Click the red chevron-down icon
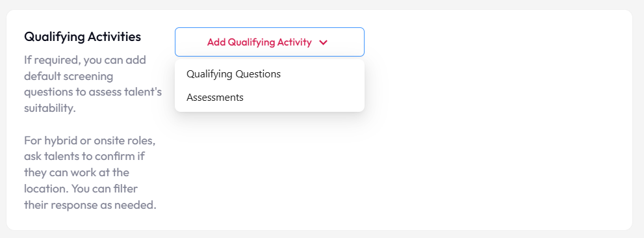Image resolution: width=644 pixels, height=238 pixels. pos(323,42)
